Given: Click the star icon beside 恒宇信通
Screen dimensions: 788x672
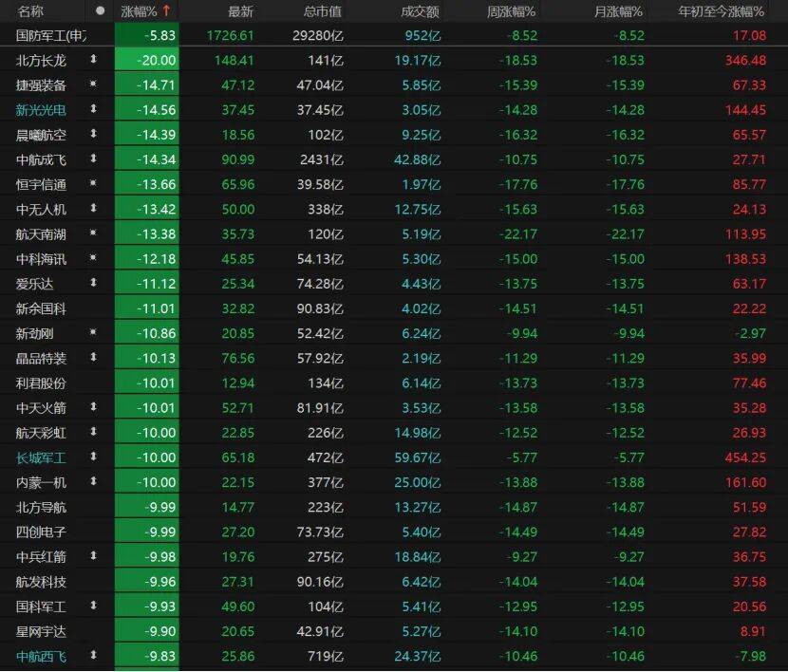Looking at the screenshot, I should [x=93, y=183].
